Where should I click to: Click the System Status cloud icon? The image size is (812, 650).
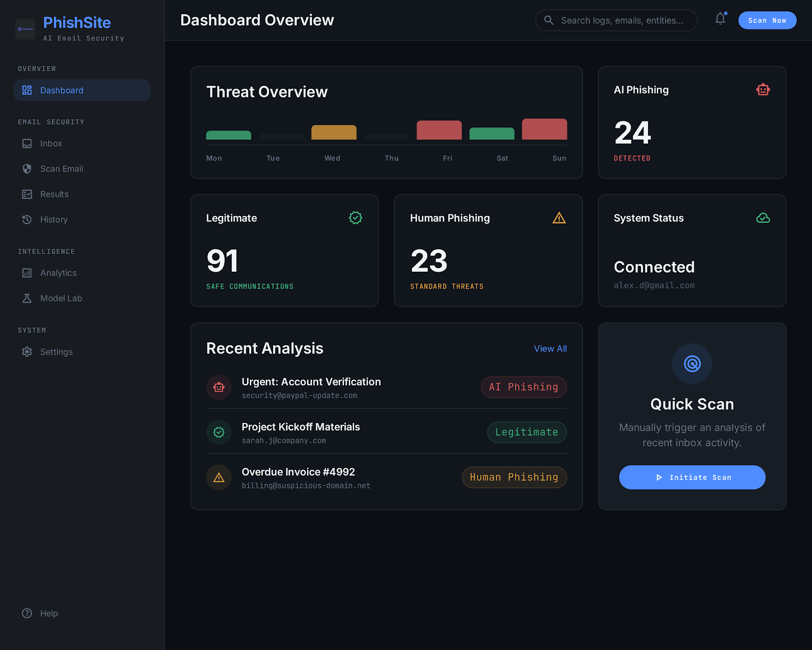pos(763,218)
